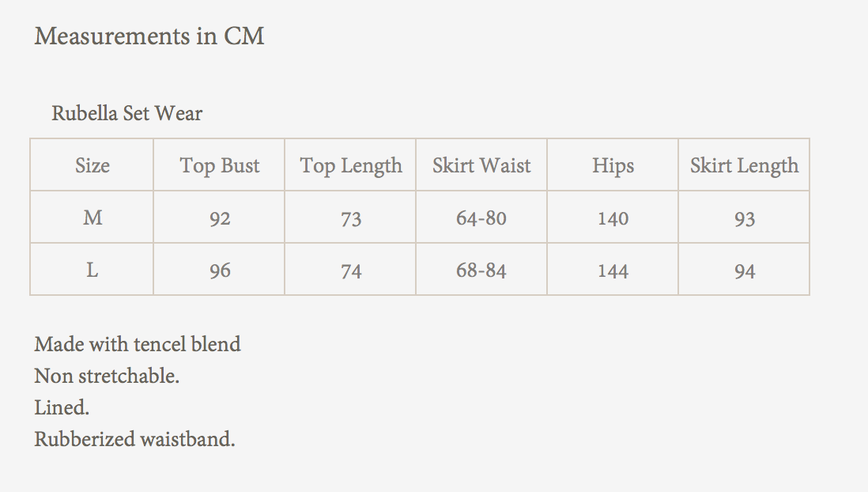This screenshot has height=492, width=868.
Task: Click the 'Made with tencel blend' text
Action: [x=138, y=344]
